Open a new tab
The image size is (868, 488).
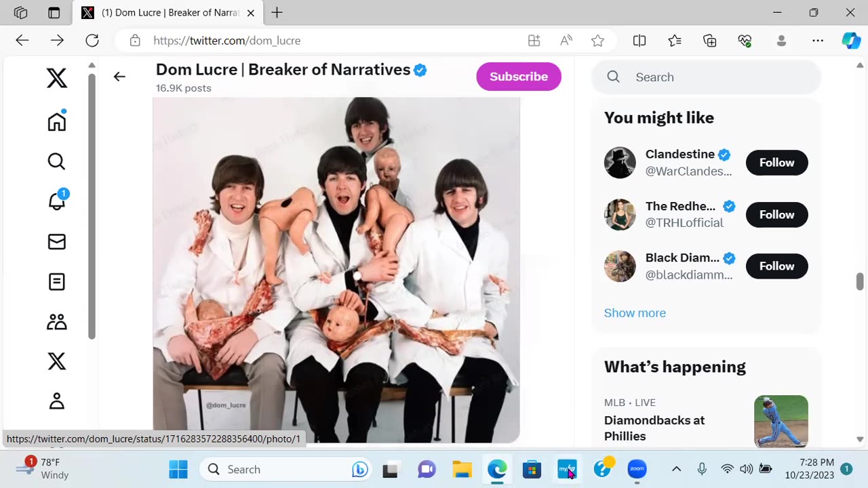point(277,13)
